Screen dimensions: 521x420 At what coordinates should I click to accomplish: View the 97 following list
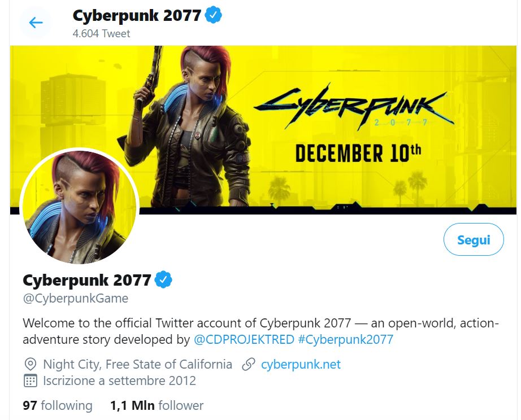pyautogui.click(x=58, y=405)
